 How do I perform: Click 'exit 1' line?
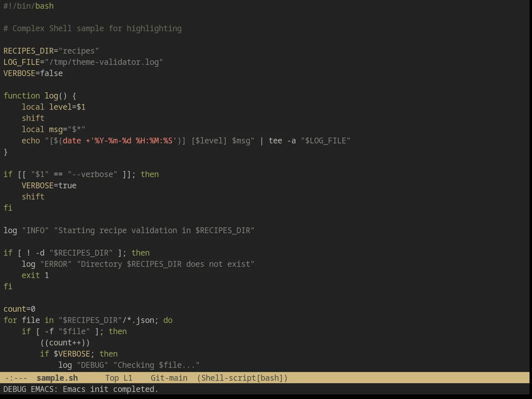coord(35,276)
